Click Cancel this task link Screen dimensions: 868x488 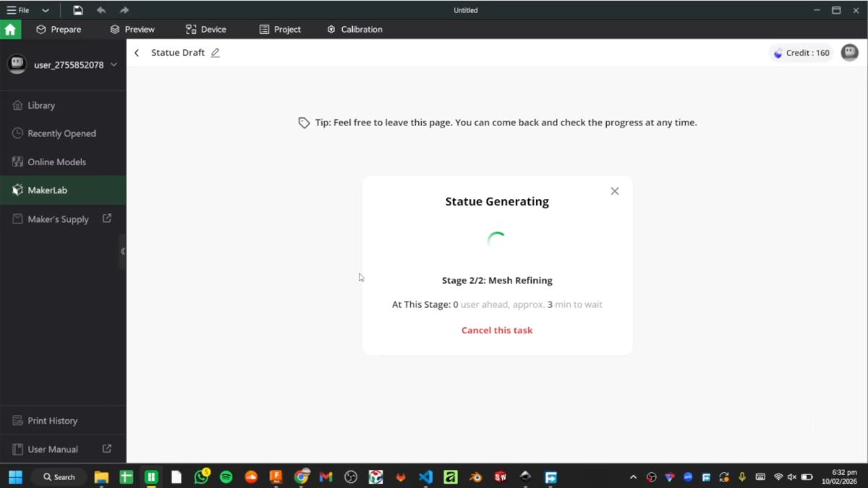(x=497, y=330)
